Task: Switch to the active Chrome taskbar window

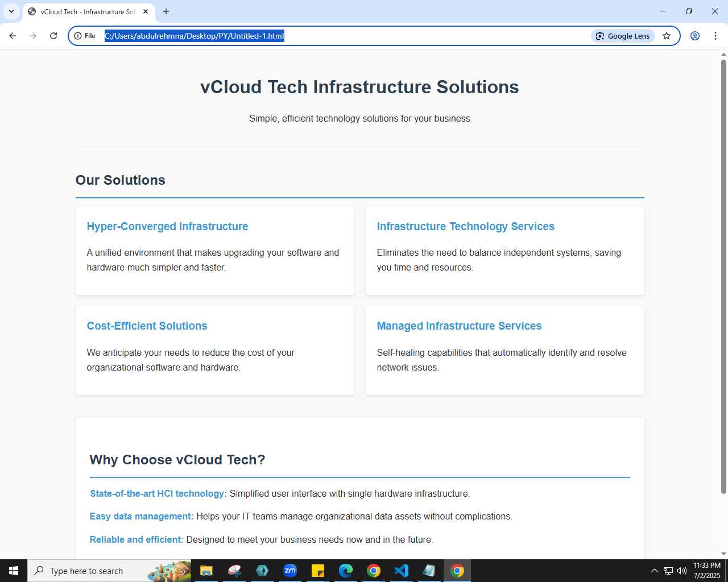Action: click(457, 571)
